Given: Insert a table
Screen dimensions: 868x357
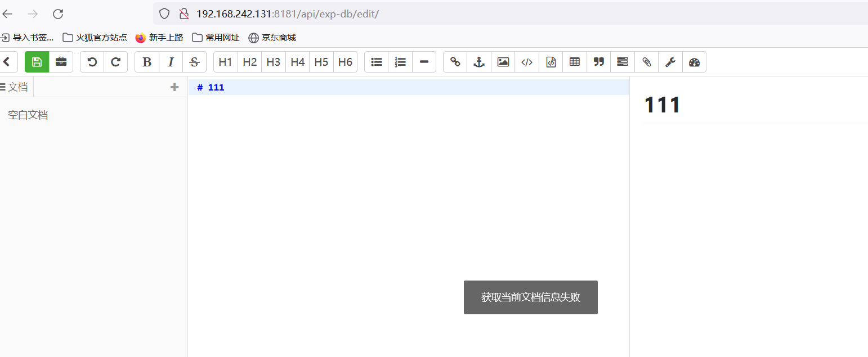Looking at the screenshot, I should coord(575,62).
